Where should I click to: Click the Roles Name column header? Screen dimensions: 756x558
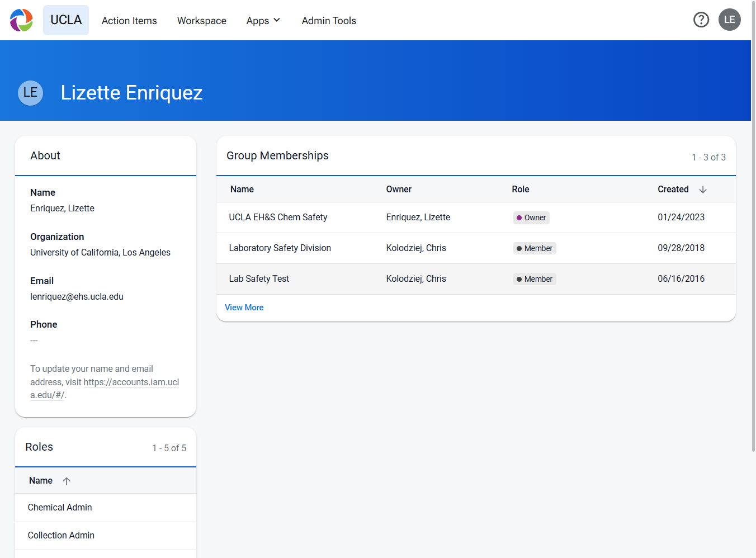41,481
